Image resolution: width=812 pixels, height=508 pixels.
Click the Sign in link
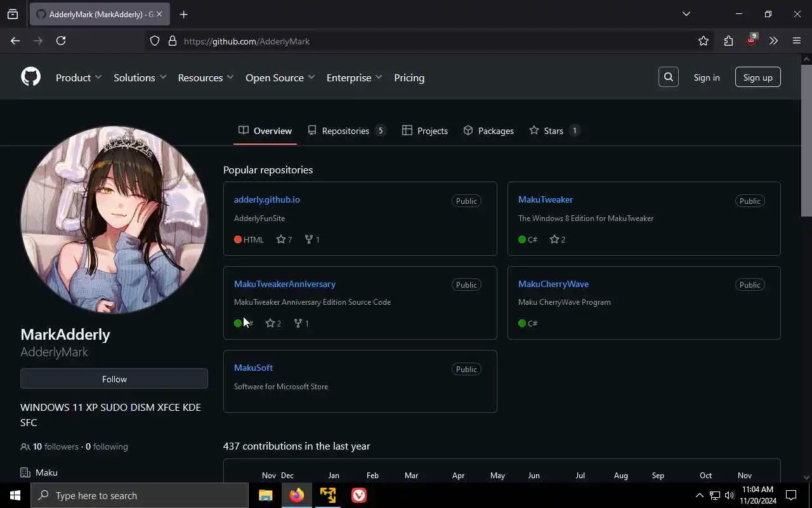coord(707,77)
